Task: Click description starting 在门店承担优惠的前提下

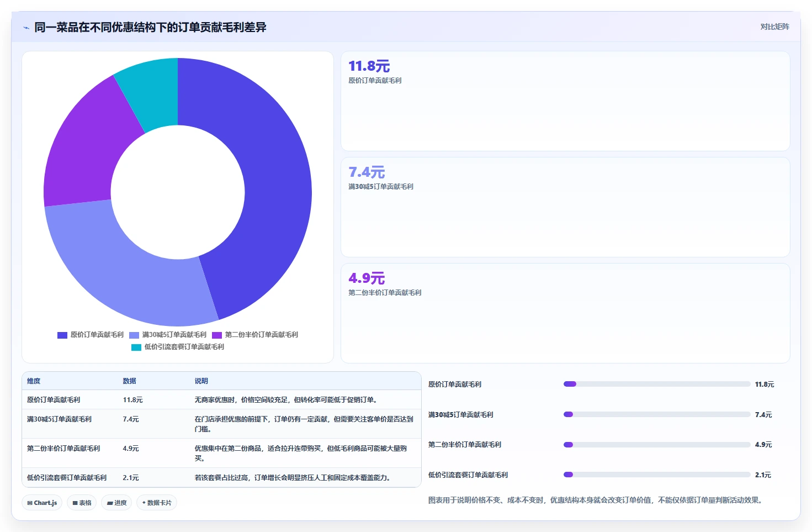Action: click(x=304, y=424)
